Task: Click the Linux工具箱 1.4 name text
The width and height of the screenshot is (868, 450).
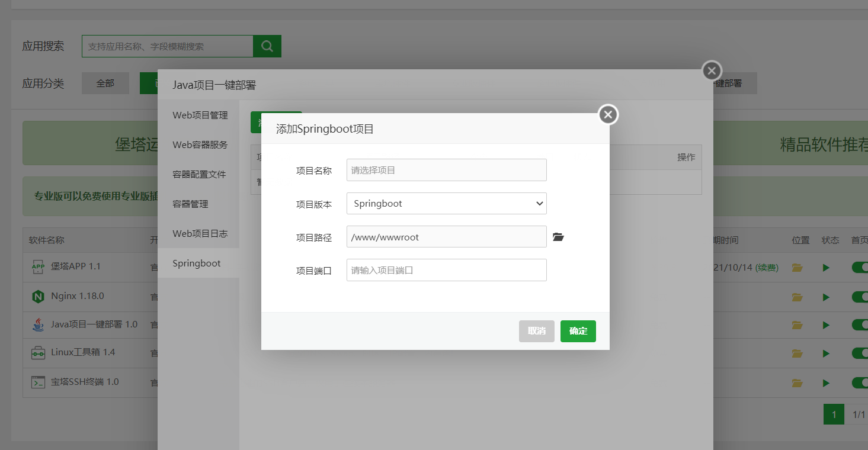Action: pyautogui.click(x=83, y=352)
